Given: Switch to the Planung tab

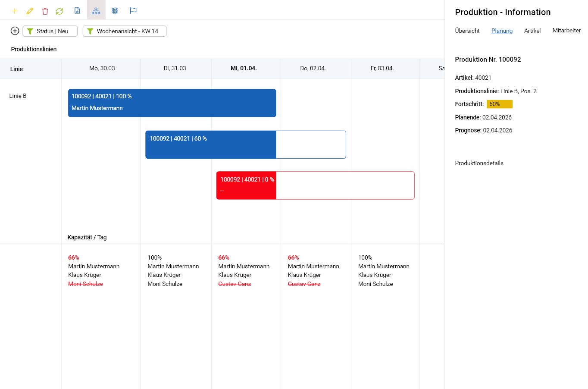Looking at the screenshot, I should click(x=502, y=31).
